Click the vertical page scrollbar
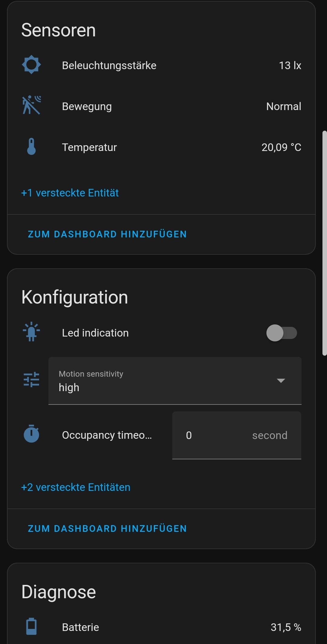 pyautogui.click(x=325, y=243)
